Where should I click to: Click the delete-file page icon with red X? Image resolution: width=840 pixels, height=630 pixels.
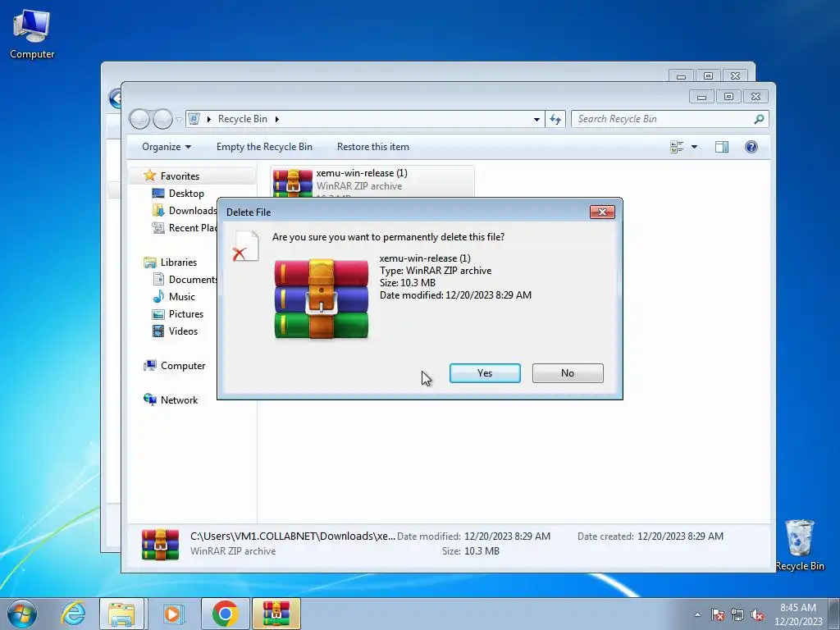(246, 246)
